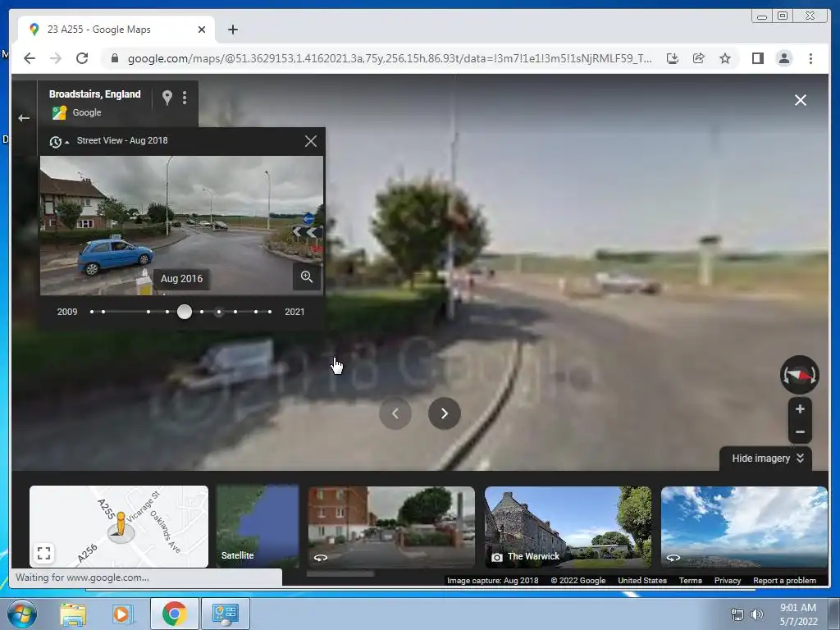
Task: Switch to Satellite view thumbnail
Action: tap(257, 526)
